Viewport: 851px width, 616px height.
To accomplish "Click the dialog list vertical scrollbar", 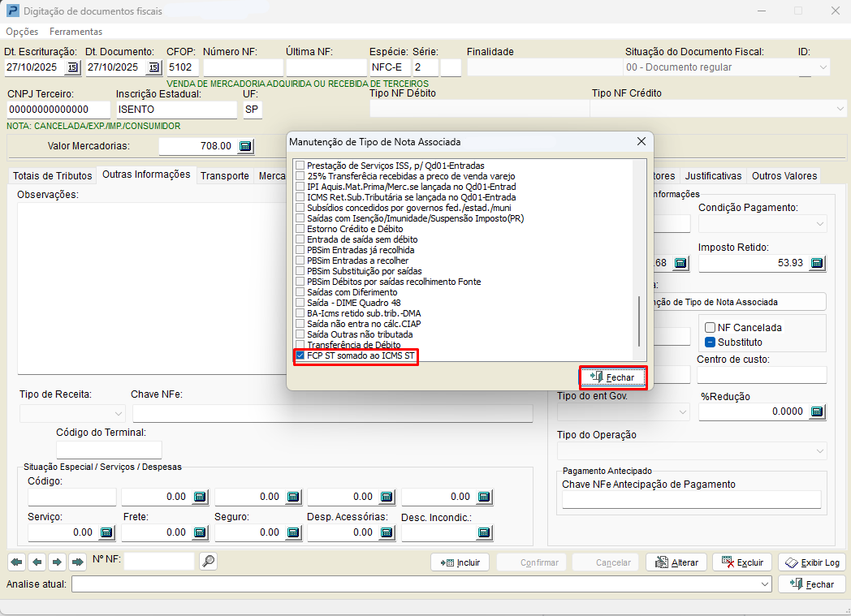I will 641,321.
